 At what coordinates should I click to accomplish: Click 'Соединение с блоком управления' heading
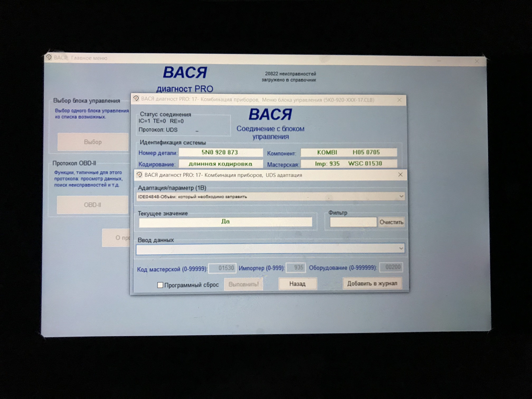point(270,132)
